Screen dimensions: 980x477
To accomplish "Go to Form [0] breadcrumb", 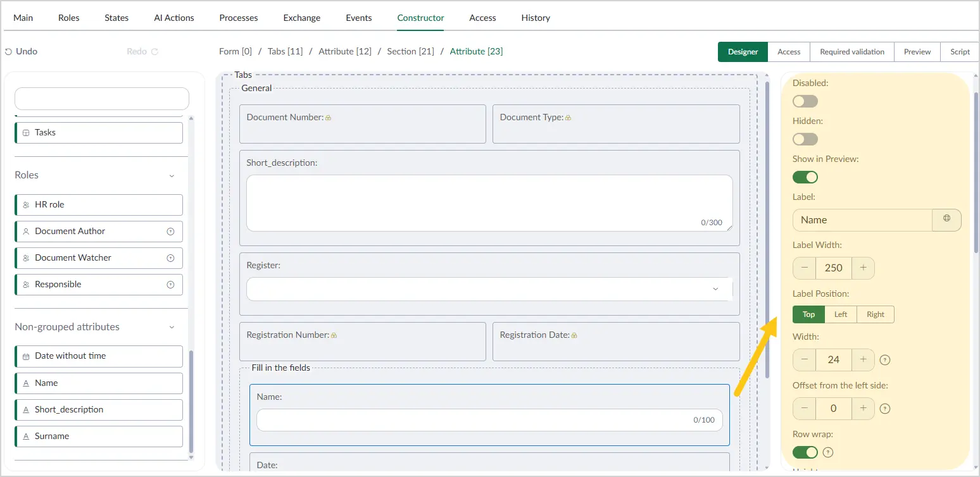I will tap(236, 51).
